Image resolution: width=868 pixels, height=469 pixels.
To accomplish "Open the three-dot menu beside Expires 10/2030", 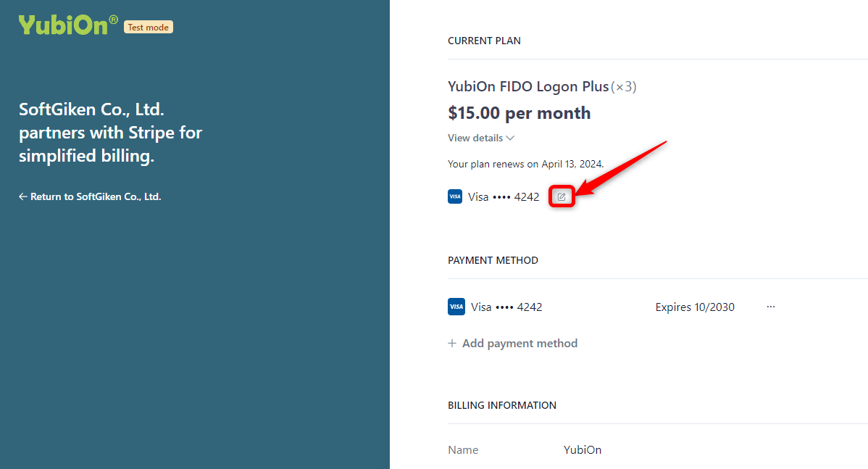I will [771, 307].
